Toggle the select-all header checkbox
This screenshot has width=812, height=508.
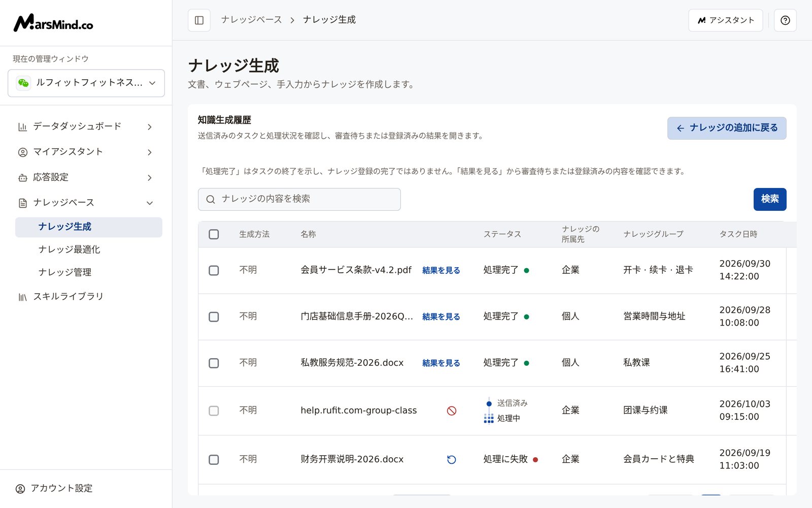(214, 234)
